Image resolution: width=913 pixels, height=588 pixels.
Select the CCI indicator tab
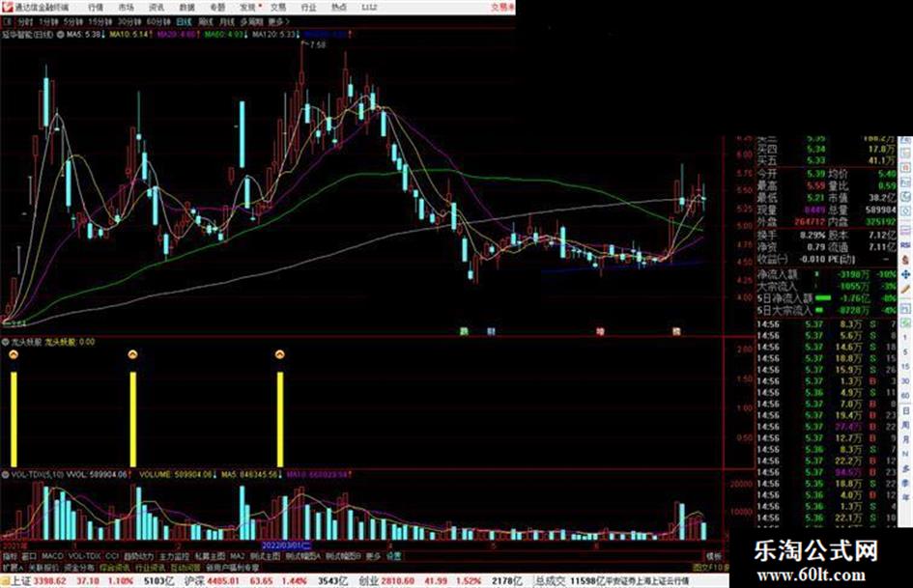112,556
